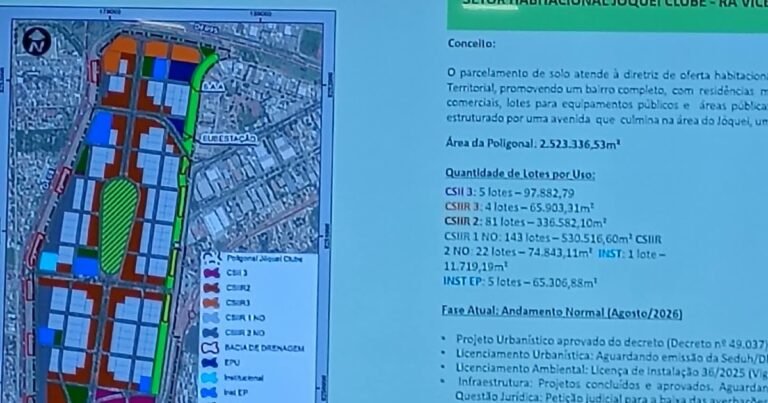Select the green hatched oval area on map
768x403 pixels.
tap(119, 226)
